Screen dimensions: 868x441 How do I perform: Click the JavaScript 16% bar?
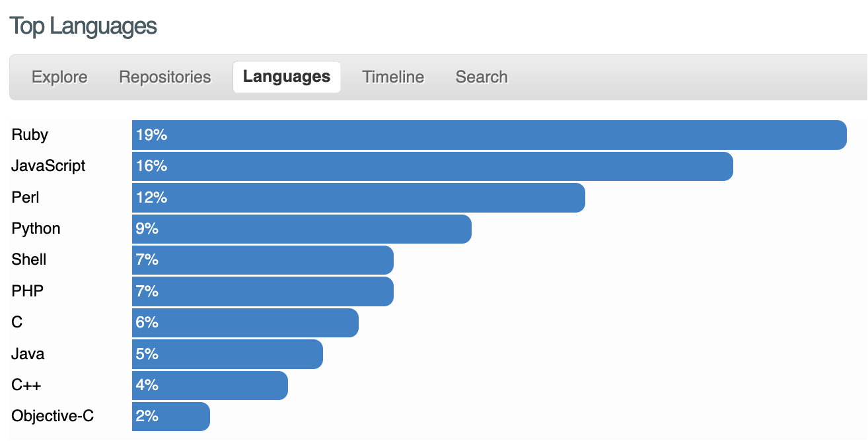(x=432, y=166)
